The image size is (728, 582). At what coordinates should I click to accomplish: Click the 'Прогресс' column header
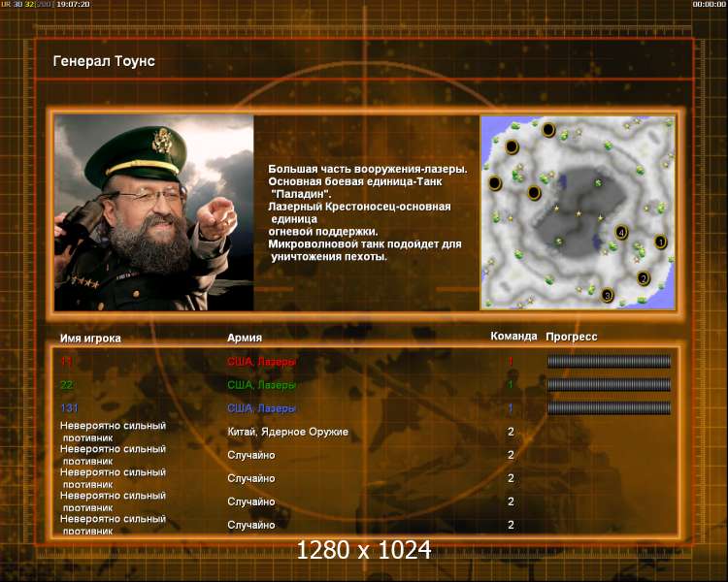click(x=572, y=337)
